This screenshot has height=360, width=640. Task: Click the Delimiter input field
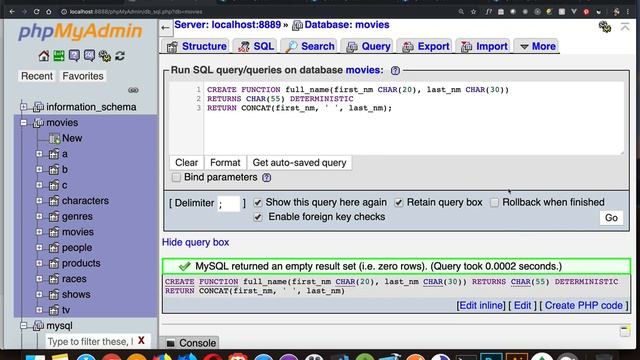coord(229,203)
